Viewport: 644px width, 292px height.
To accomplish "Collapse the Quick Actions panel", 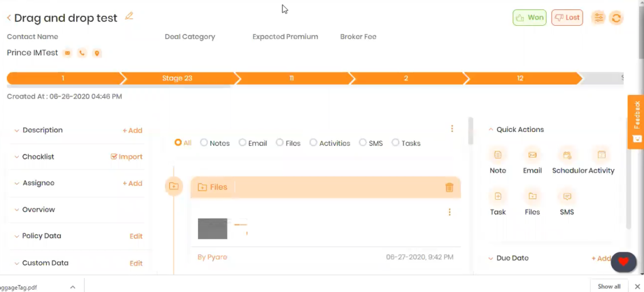I will tap(491, 129).
